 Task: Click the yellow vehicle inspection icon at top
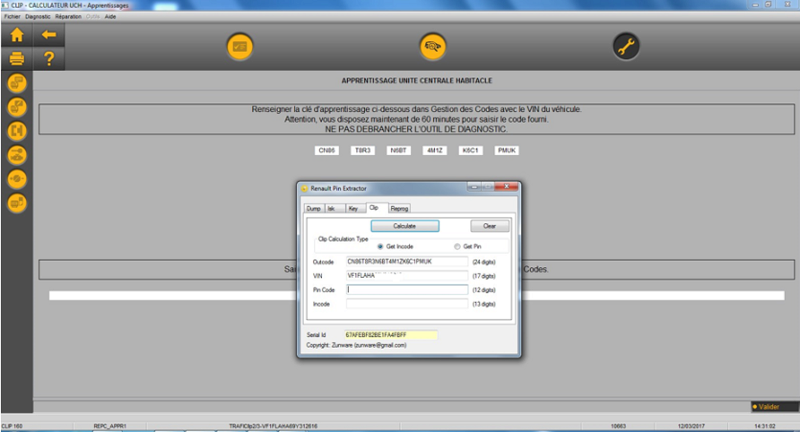(433, 46)
